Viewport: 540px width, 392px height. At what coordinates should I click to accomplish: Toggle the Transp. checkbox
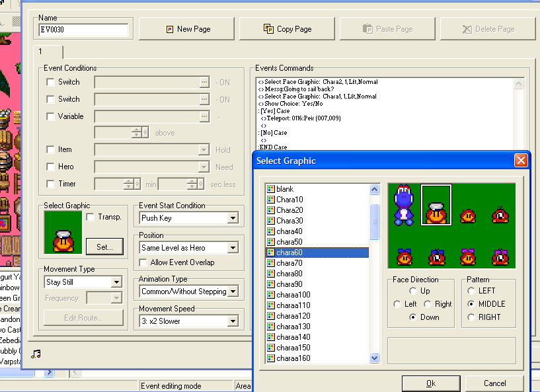tap(91, 217)
